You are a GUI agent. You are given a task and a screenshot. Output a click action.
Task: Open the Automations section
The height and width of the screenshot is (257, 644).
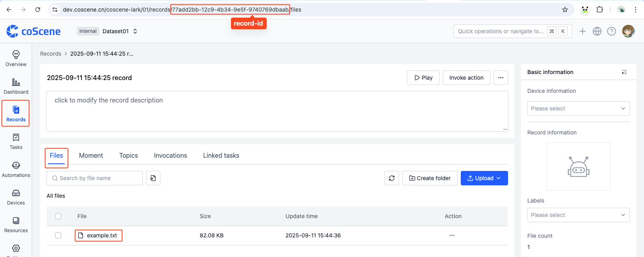tap(16, 169)
